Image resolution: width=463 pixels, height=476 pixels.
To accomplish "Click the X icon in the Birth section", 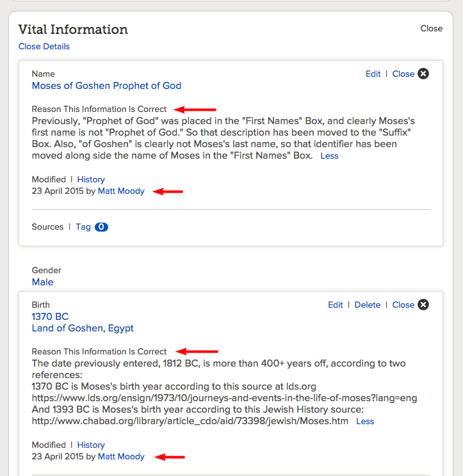I will pos(423,305).
